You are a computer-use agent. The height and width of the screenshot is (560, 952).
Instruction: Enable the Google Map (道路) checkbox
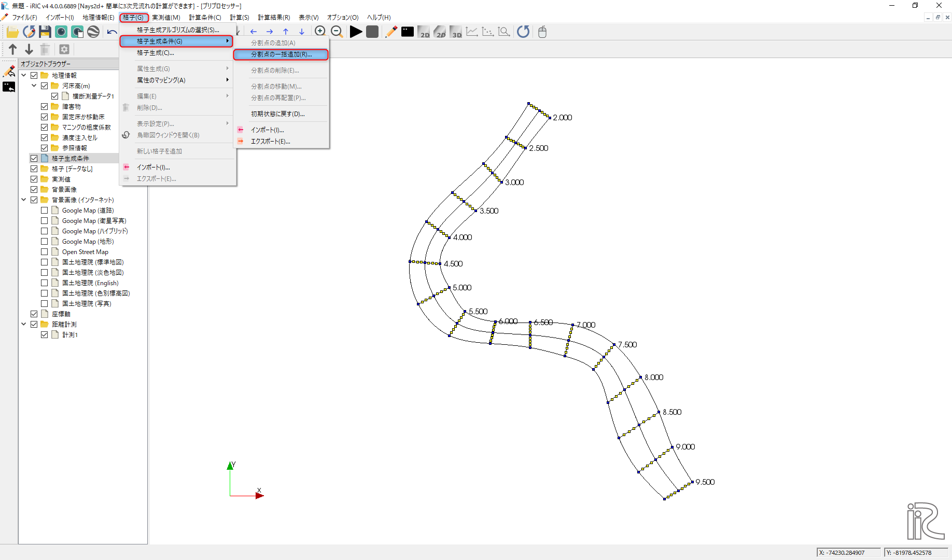point(45,211)
